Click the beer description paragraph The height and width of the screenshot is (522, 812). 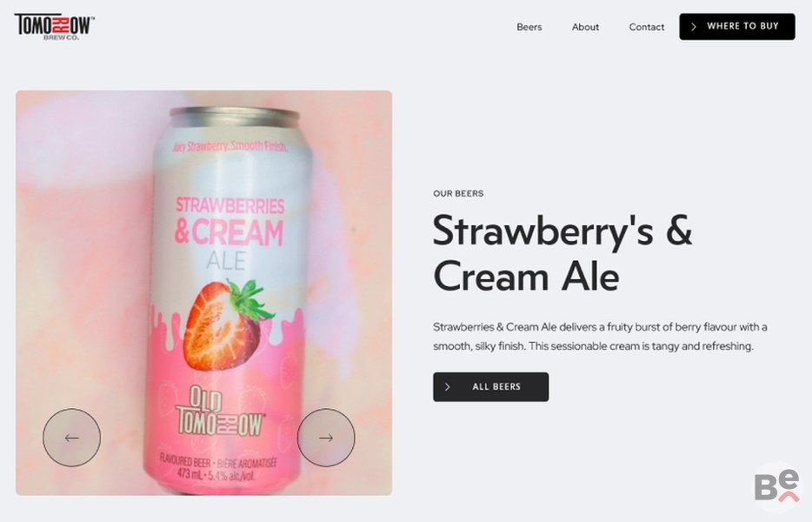tap(600, 337)
